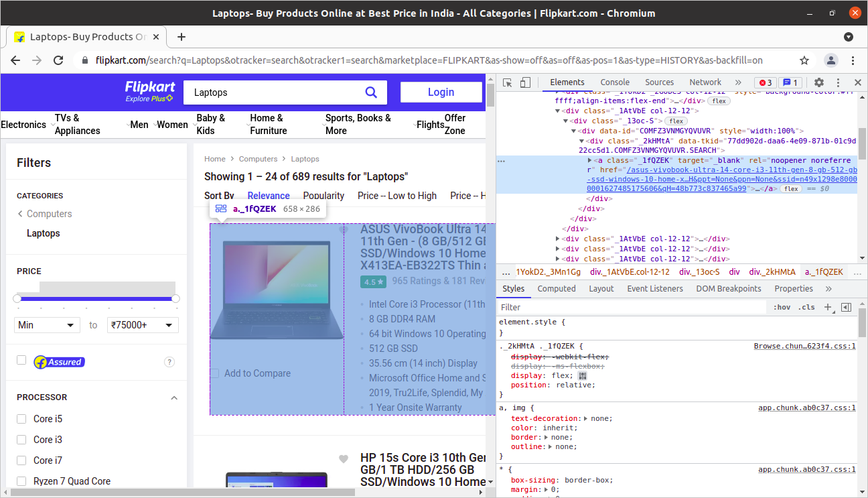Image resolution: width=868 pixels, height=498 pixels.
Task: Toggle the computed styles sidebar icon
Action: point(846,307)
